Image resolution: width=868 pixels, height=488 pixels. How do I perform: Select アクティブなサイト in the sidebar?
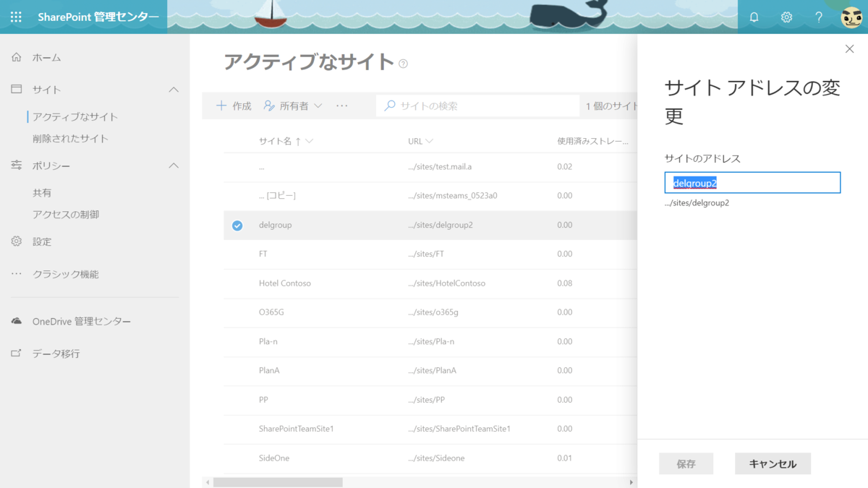tap(75, 116)
